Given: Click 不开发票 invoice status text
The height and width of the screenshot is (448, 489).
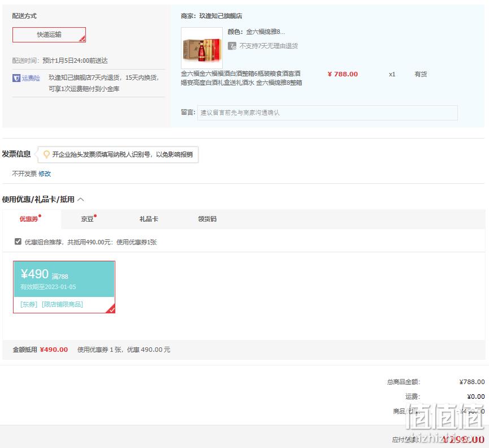Looking at the screenshot, I should (24, 174).
